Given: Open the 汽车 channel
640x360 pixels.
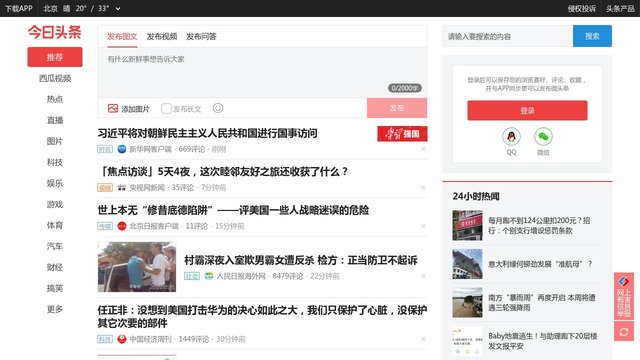Looking at the screenshot, I should point(55,246).
